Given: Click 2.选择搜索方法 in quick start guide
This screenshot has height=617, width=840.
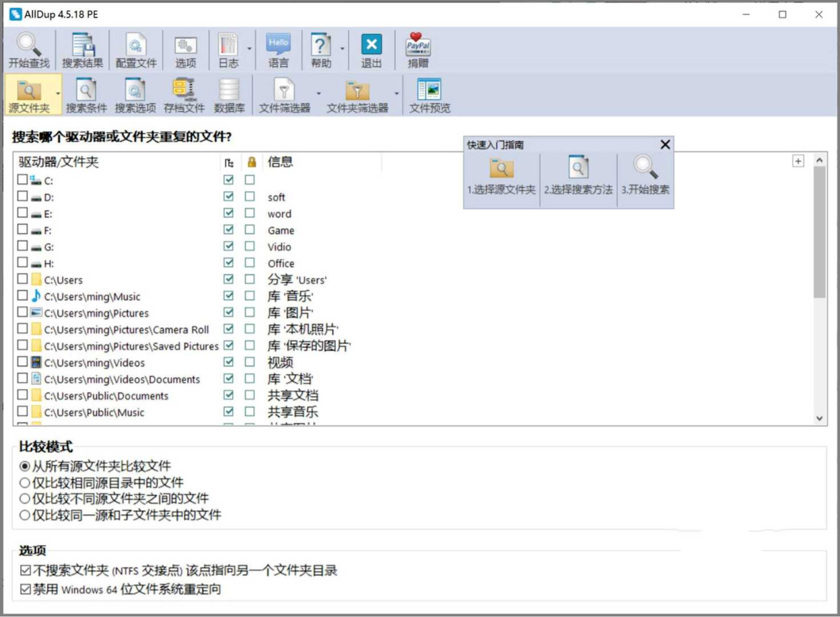Looking at the screenshot, I should 579,175.
